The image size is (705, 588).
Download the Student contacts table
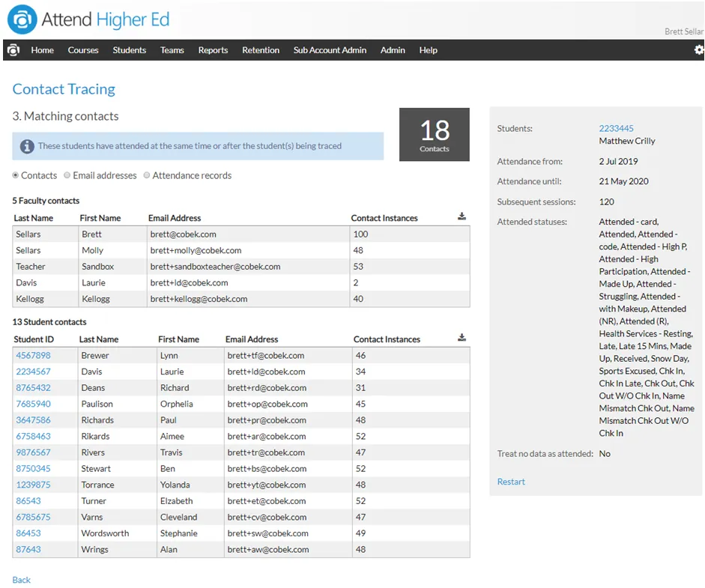pyautogui.click(x=462, y=338)
